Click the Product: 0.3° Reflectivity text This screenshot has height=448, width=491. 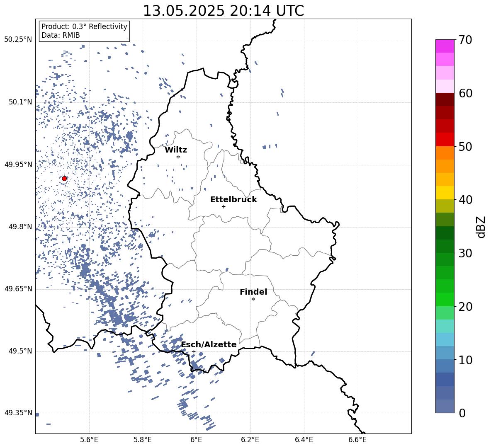(x=84, y=27)
